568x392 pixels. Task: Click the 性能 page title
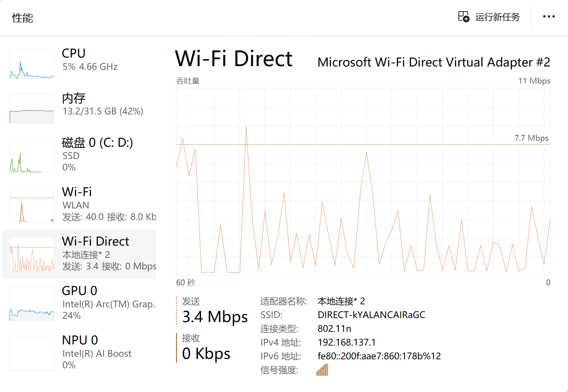click(23, 18)
